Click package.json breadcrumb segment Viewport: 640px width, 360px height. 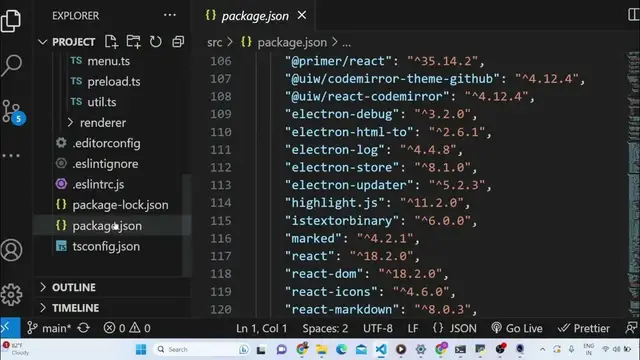click(x=292, y=42)
